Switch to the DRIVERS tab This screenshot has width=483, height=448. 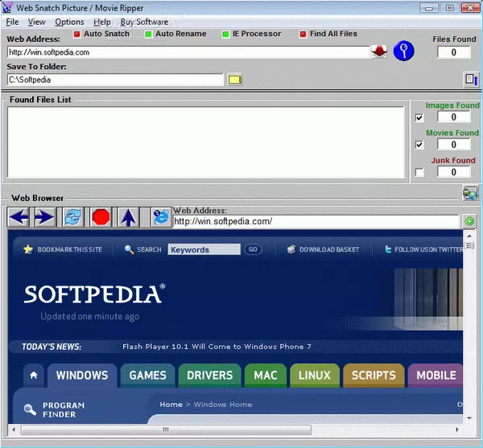210,375
